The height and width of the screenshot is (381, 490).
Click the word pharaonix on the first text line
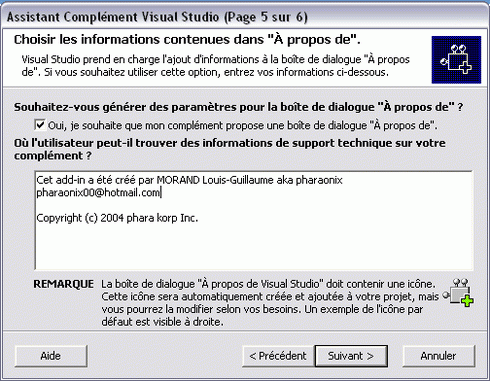[x=319, y=180]
